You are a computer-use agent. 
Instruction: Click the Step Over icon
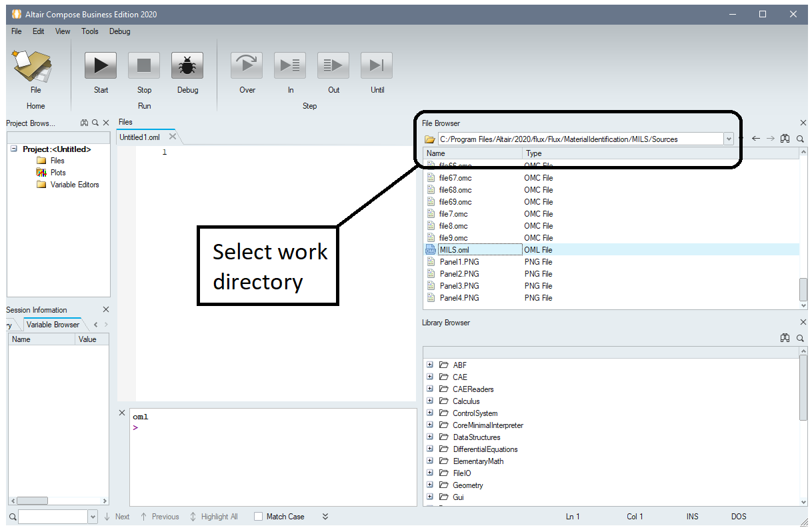click(247, 65)
